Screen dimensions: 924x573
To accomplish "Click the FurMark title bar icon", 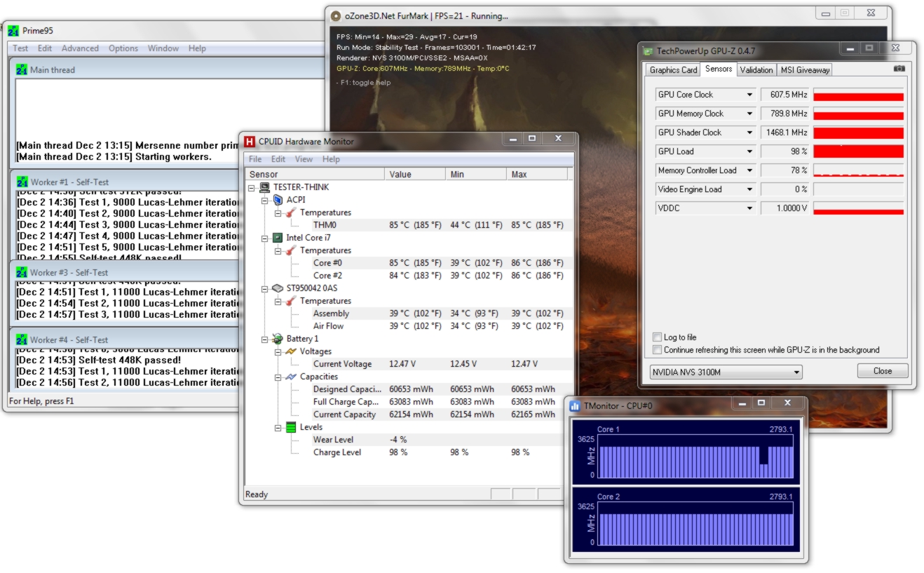I will click(336, 15).
